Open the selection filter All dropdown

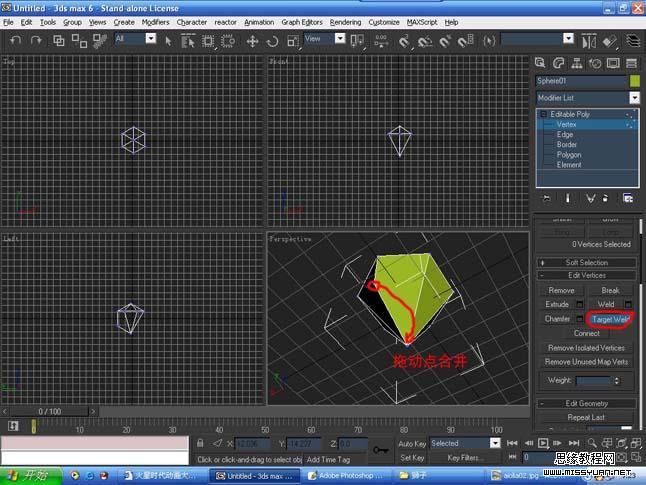pos(151,38)
